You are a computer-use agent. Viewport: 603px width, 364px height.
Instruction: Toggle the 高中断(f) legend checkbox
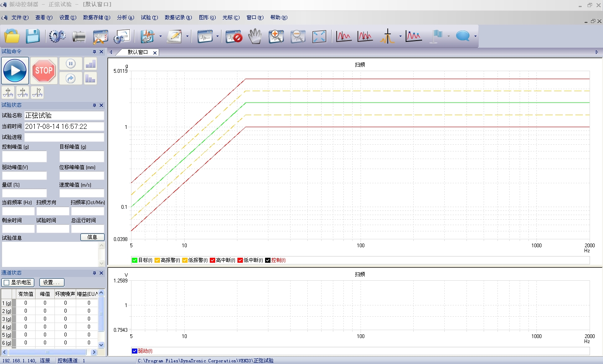[212, 260]
